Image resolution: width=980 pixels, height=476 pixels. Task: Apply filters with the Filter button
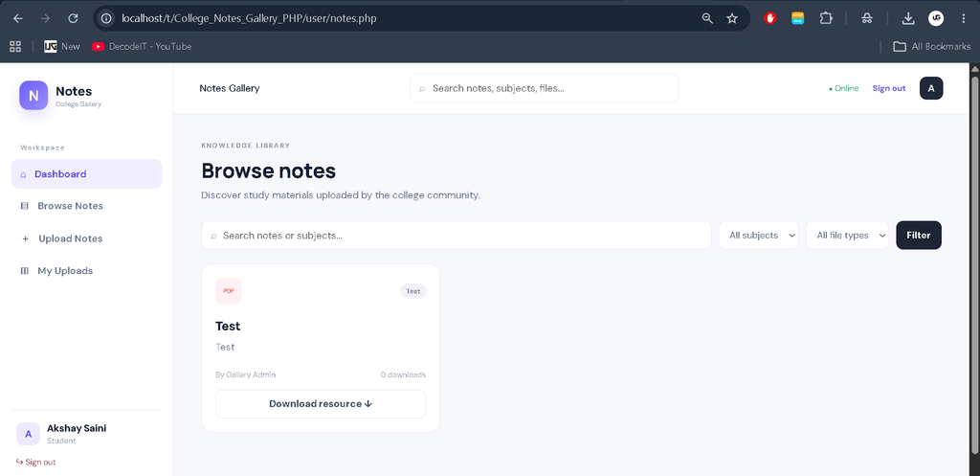(919, 236)
